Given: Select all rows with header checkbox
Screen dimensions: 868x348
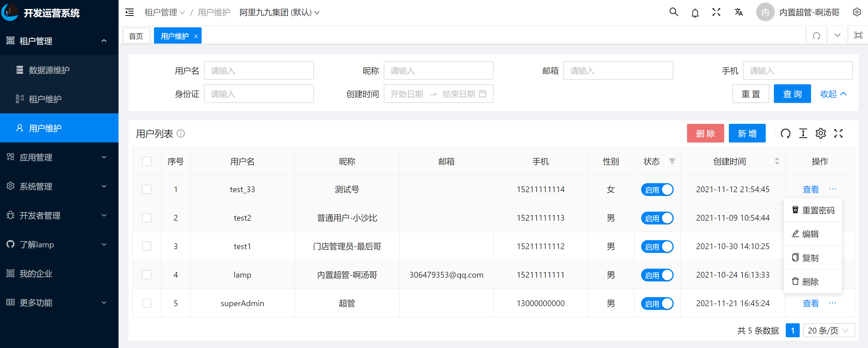Looking at the screenshot, I should pyautogui.click(x=147, y=161).
